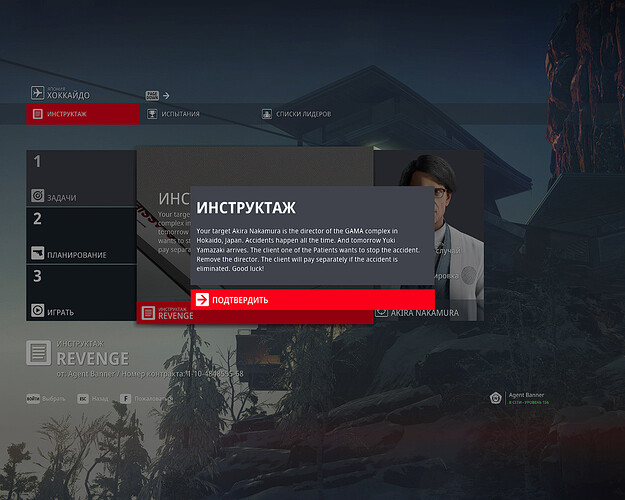Viewport: 625px width, 500px height.
Task: Click the ESC key hint for Назад
Action: click(83, 399)
